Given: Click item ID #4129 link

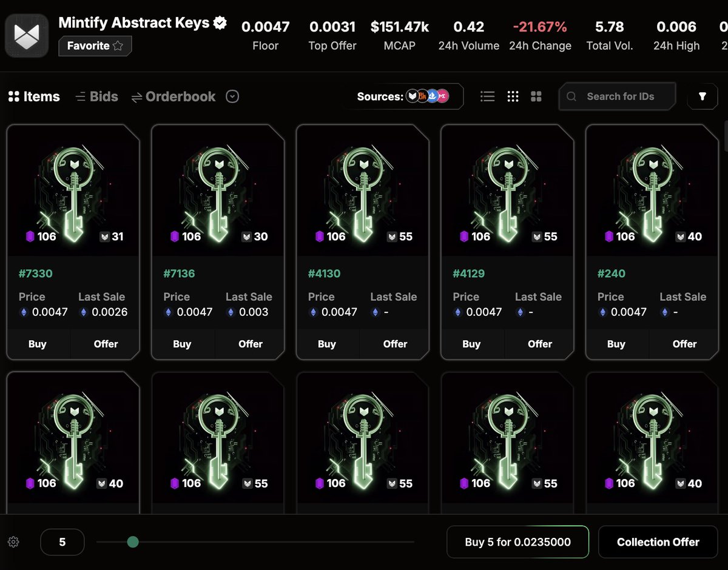Looking at the screenshot, I should 468,273.
